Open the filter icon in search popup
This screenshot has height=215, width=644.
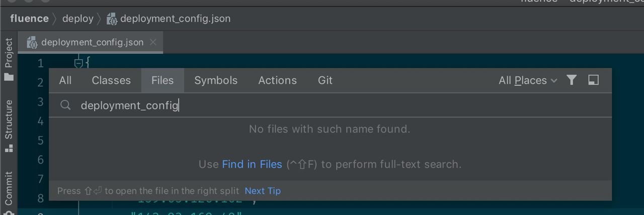(x=572, y=80)
